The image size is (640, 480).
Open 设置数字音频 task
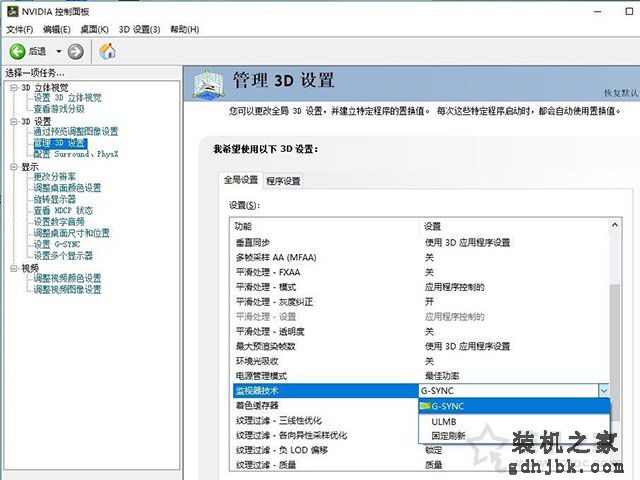59,222
